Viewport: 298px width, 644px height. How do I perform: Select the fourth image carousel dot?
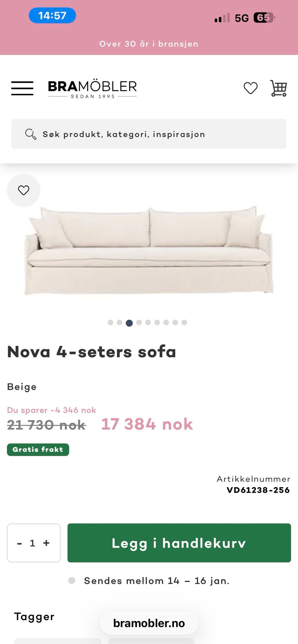tap(139, 322)
